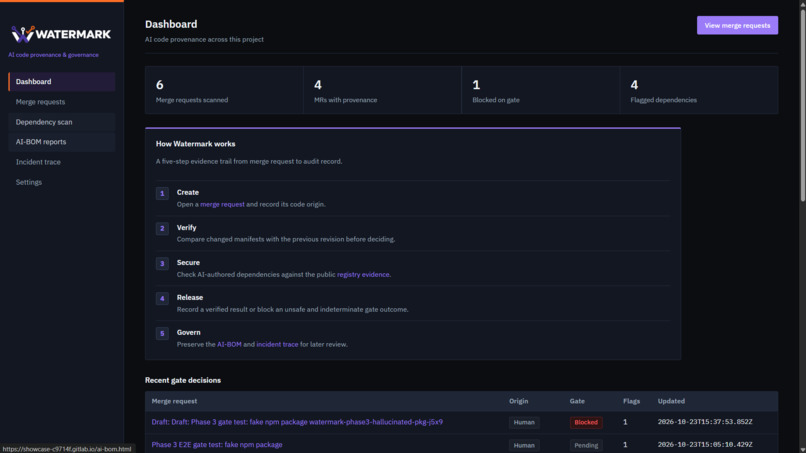Open 'Phase 3 E2E gate test: fake npm package'
Viewport: 806px width, 453px height.
(x=217, y=445)
